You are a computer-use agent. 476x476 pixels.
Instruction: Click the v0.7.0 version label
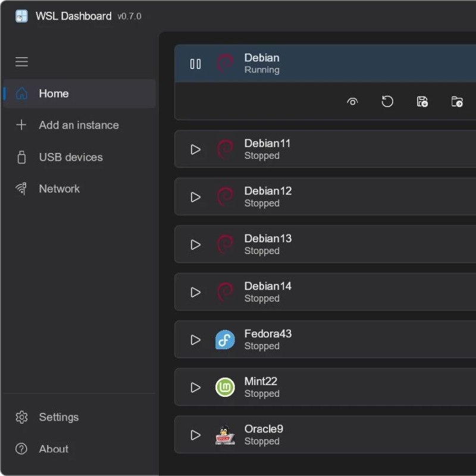[x=129, y=17]
